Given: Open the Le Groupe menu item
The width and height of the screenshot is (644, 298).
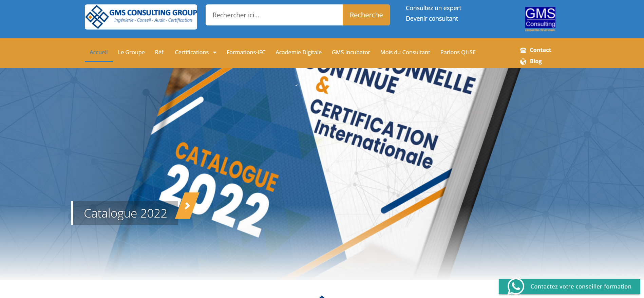Looking at the screenshot, I should (x=131, y=52).
